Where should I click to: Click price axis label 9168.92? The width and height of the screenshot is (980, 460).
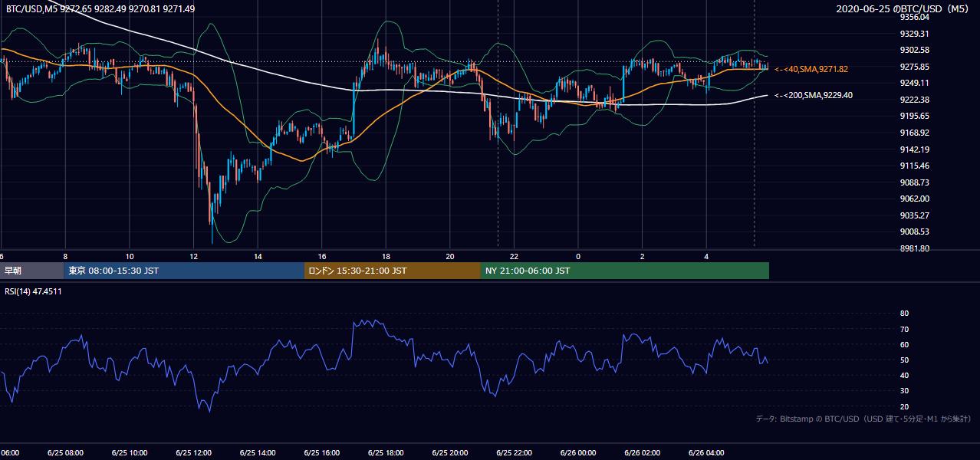915,133
